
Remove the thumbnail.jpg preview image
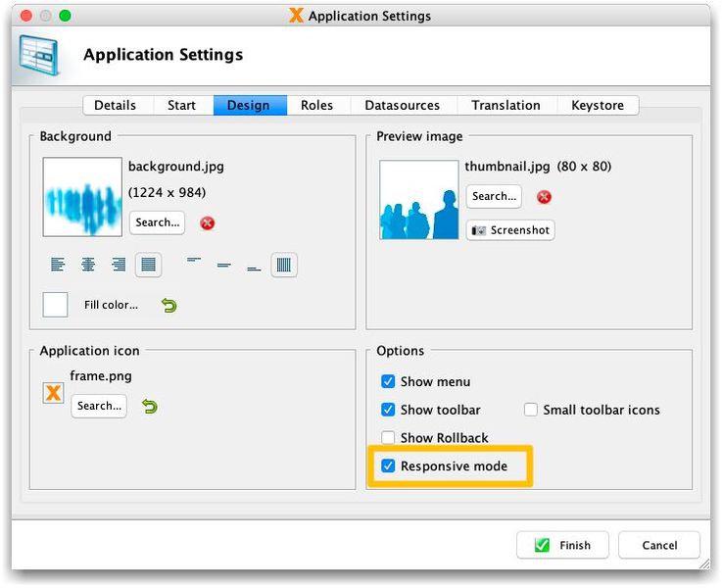pos(544,197)
